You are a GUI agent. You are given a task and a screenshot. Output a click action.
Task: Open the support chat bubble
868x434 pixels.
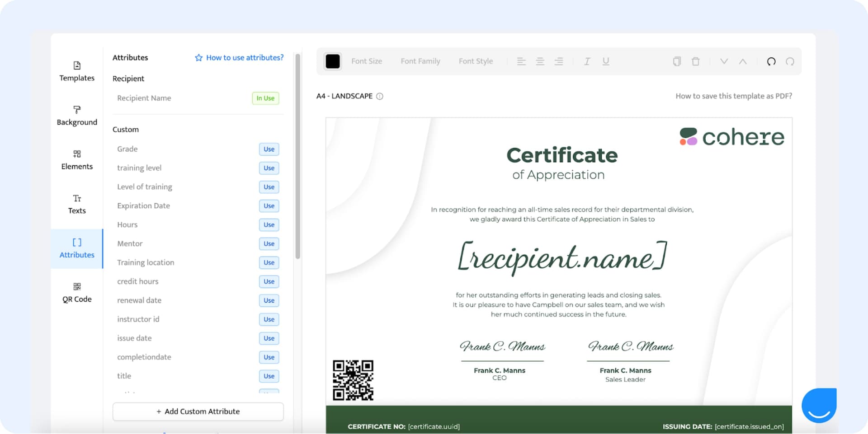pyautogui.click(x=820, y=405)
